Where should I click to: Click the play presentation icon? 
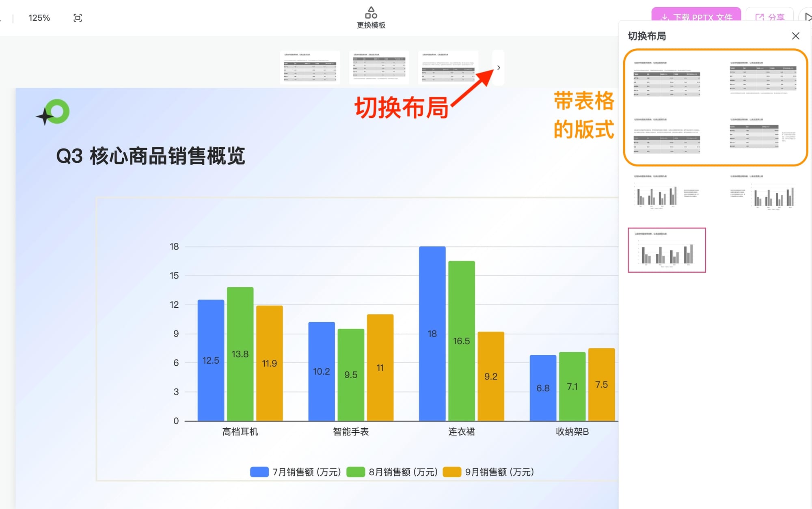point(807,17)
